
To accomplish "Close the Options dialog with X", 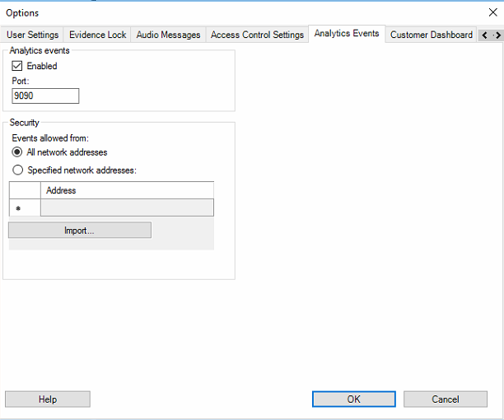I will coord(492,12).
